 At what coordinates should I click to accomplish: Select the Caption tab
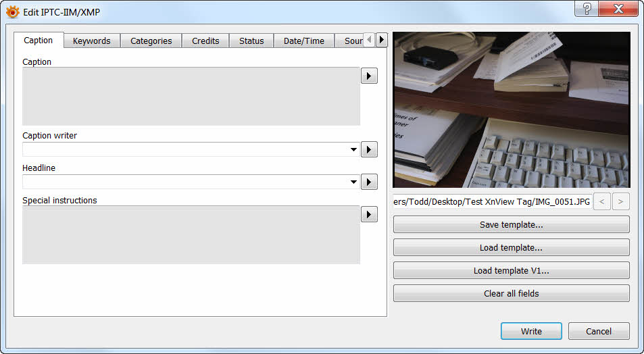click(39, 41)
